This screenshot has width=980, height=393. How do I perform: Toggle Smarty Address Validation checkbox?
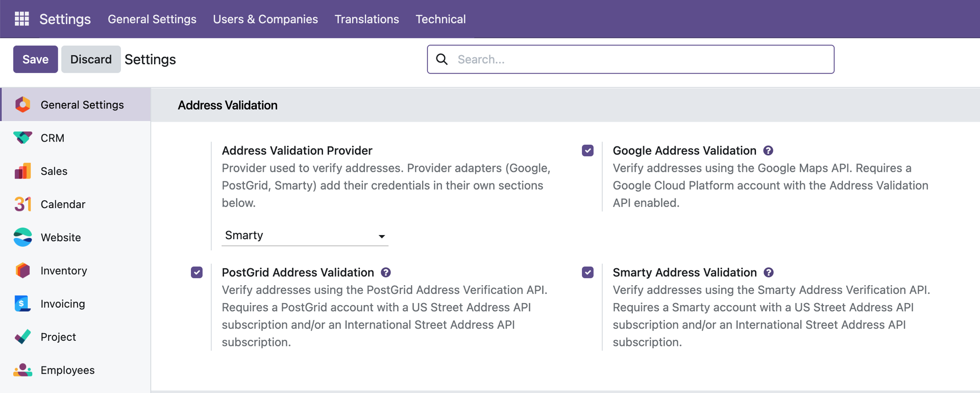[x=587, y=272]
